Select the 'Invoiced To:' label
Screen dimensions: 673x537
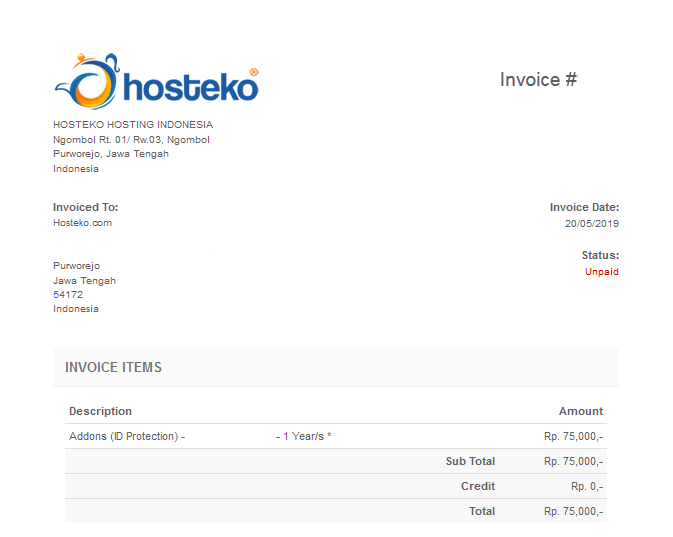click(85, 207)
